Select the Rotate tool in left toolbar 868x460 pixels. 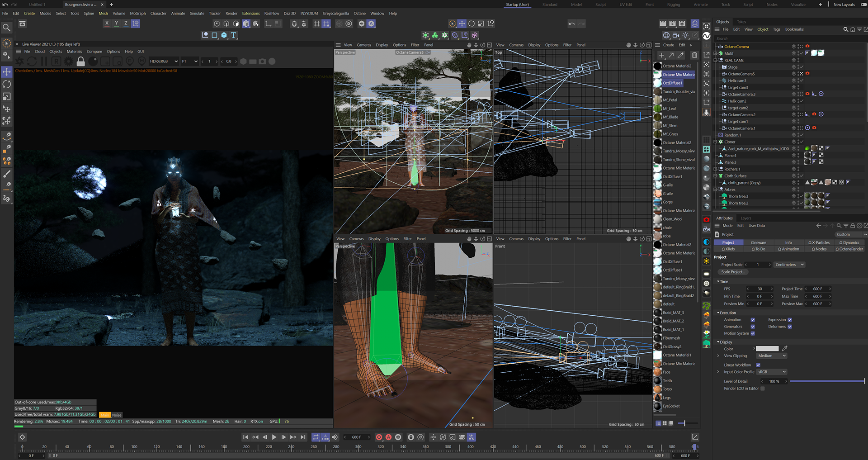[x=7, y=84]
